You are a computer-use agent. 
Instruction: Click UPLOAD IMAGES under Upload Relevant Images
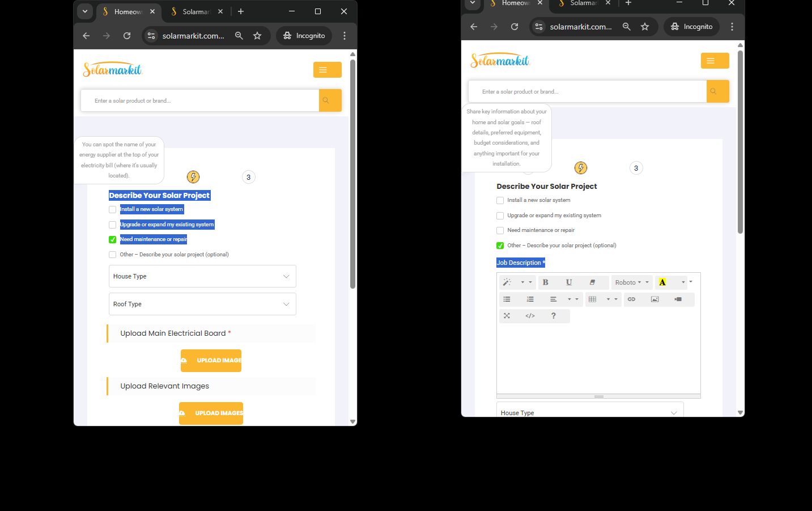pyautogui.click(x=211, y=413)
